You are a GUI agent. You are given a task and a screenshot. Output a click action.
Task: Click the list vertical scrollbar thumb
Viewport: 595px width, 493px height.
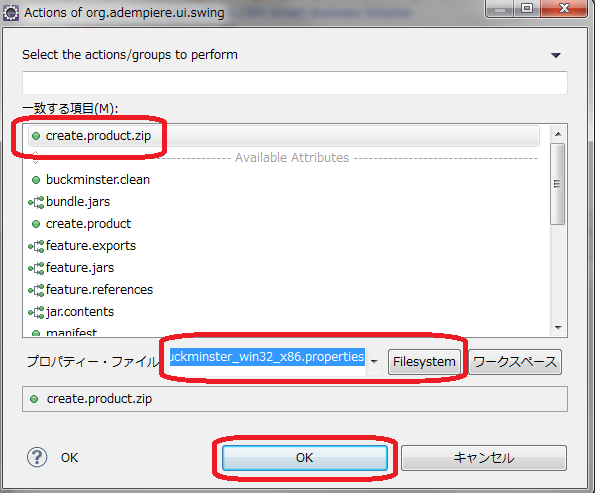[x=557, y=184]
